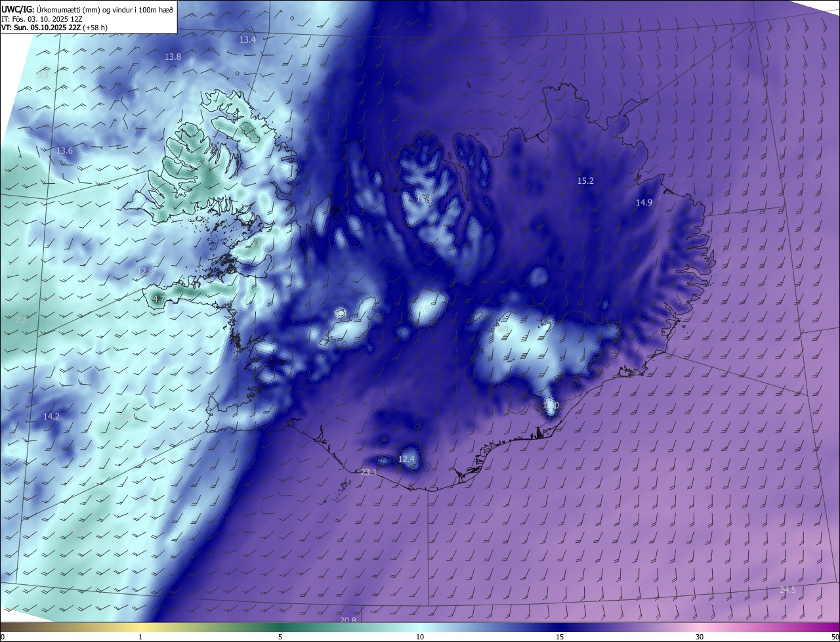Click the color scale tick labeled 5
This screenshot has width=840, height=642.
pyautogui.click(x=280, y=637)
